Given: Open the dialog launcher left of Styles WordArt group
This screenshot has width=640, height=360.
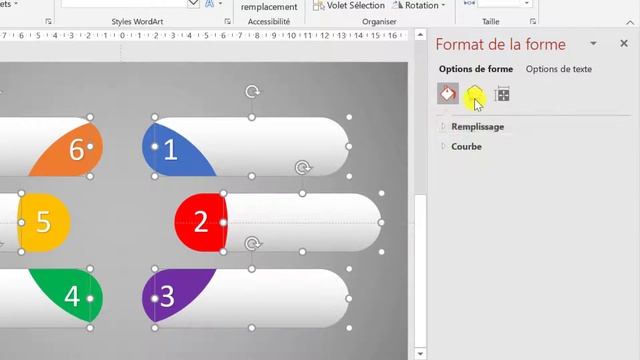Looking at the screenshot, I should [x=49, y=21].
